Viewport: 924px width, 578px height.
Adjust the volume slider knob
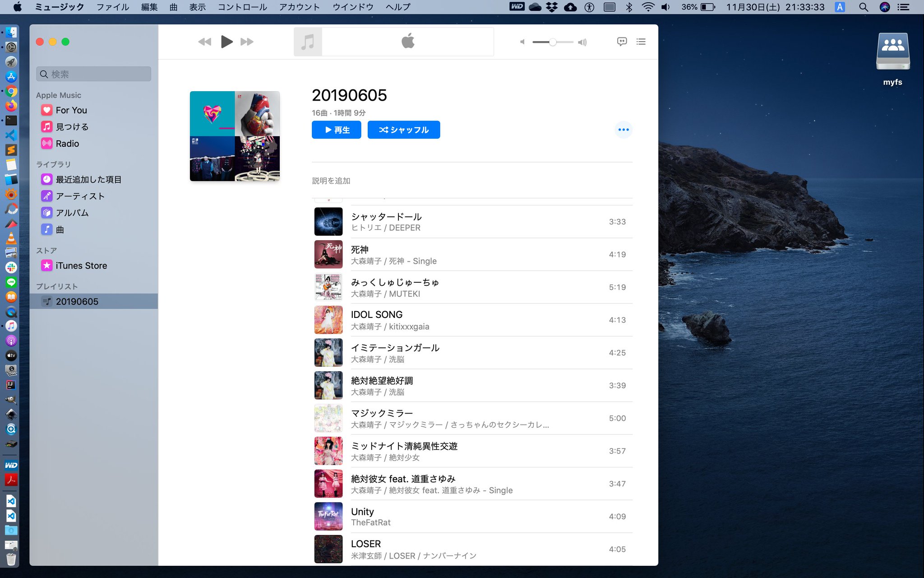(x=552, y=42)
